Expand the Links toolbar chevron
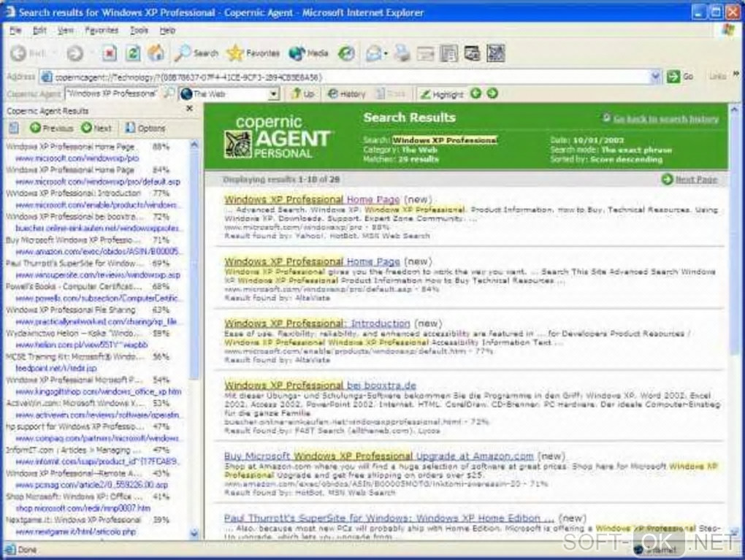This screenshot has height=560, width=745. pyautogui.click(x=736, y=74)
